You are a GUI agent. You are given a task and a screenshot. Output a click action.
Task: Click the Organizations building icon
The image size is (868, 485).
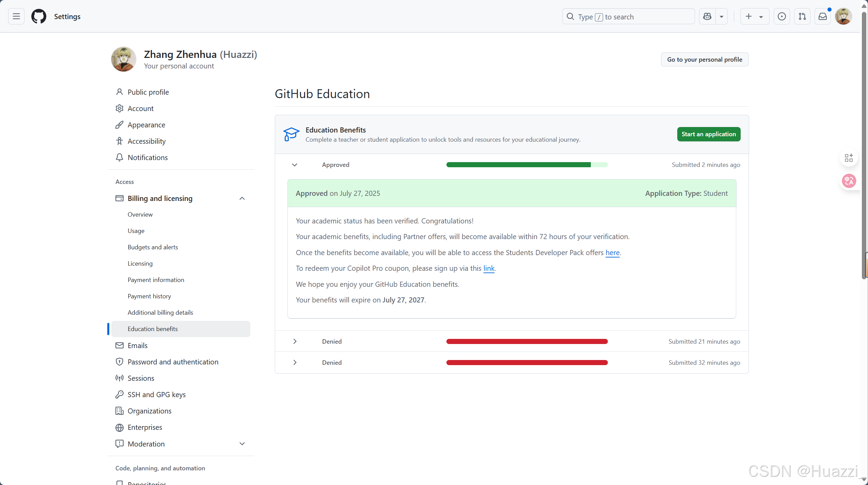coord(120,411)
